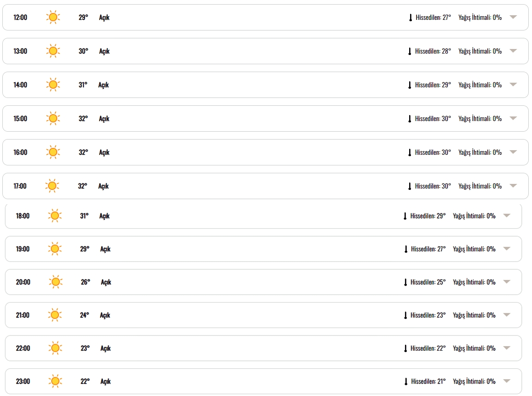Open details arrow for 19:00
Viewport: 532px width, 396px height.
tap(507, 249)
